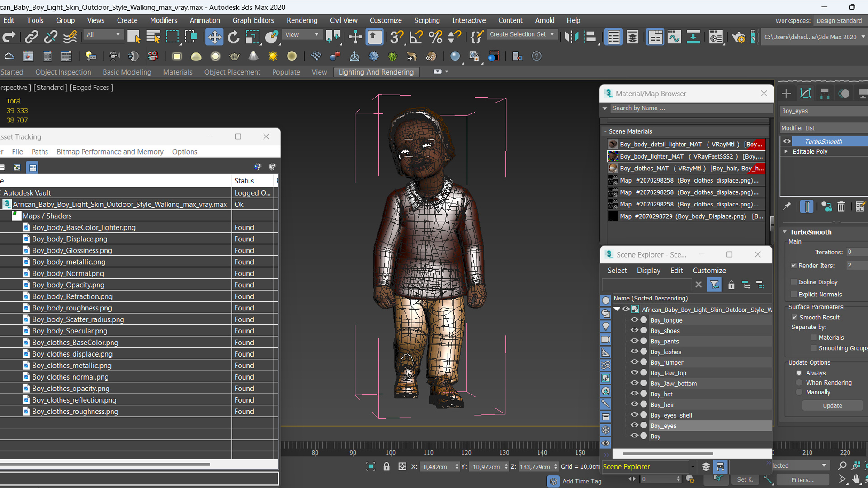This screenshot has height=488, width=868.
Task: Toggle TurboSmooth modifier eye icon
Action: pos(787,141)
